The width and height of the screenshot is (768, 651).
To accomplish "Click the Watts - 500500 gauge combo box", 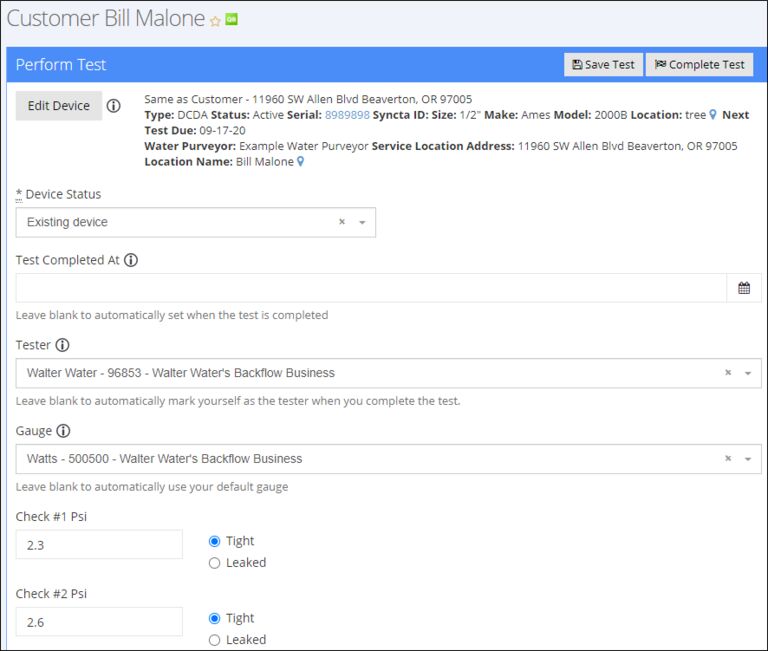I will click(x=388, y=459).
